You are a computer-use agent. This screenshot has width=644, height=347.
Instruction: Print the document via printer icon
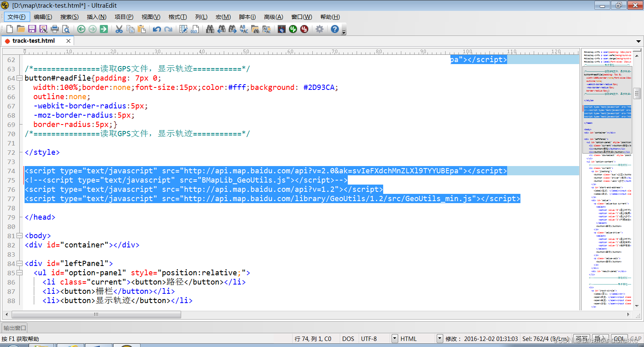point(55,29)
